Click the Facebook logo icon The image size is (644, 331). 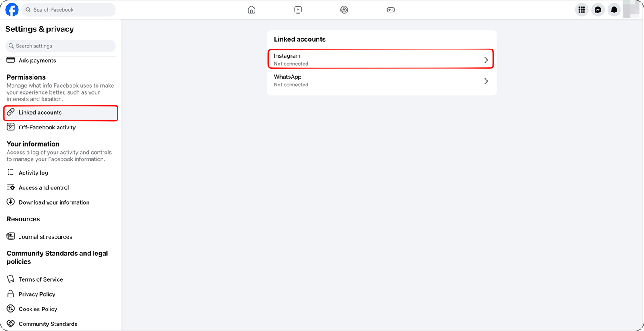coord(12,9)
